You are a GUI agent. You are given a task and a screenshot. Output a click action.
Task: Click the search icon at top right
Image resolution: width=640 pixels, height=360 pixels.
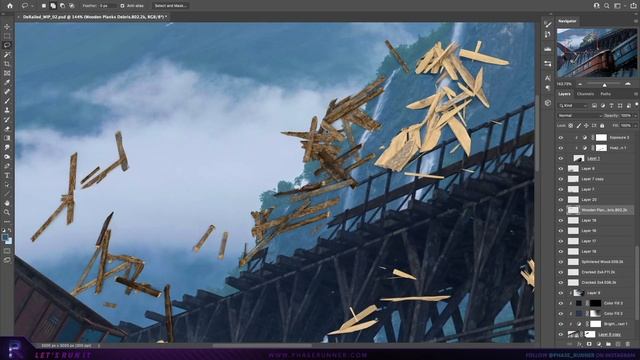(x=607, y=6)
